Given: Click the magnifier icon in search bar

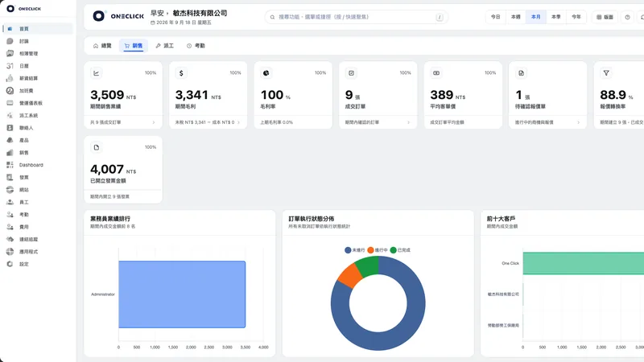Looking at the screenshot, I should coord(272,17).
